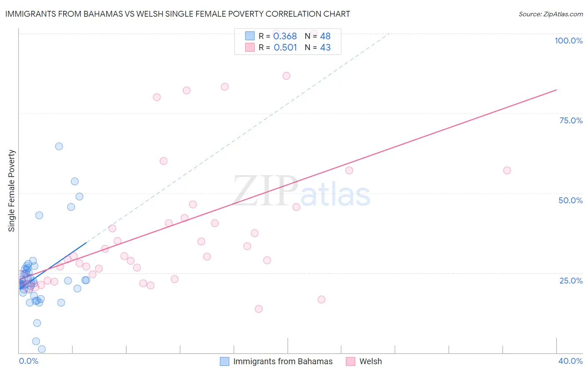Viewport: 588px width, 373px height.
Task: Open the ZipAtlas.com source link
Action: coord(550,14)
